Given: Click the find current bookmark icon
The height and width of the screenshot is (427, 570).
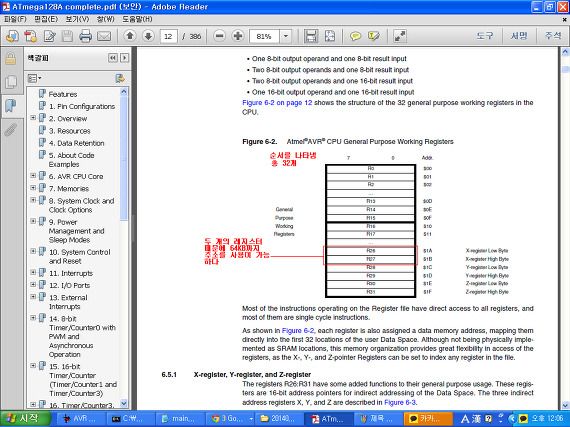Looking at the screenshot, I should pyautogui.click(x=120, y=78).
